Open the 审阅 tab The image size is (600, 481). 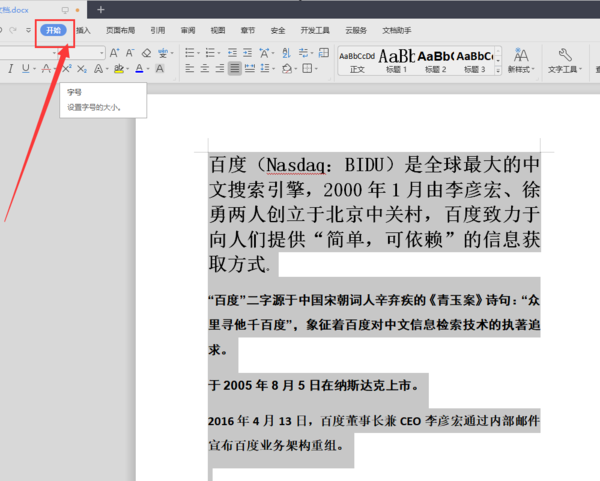[188, 30]
